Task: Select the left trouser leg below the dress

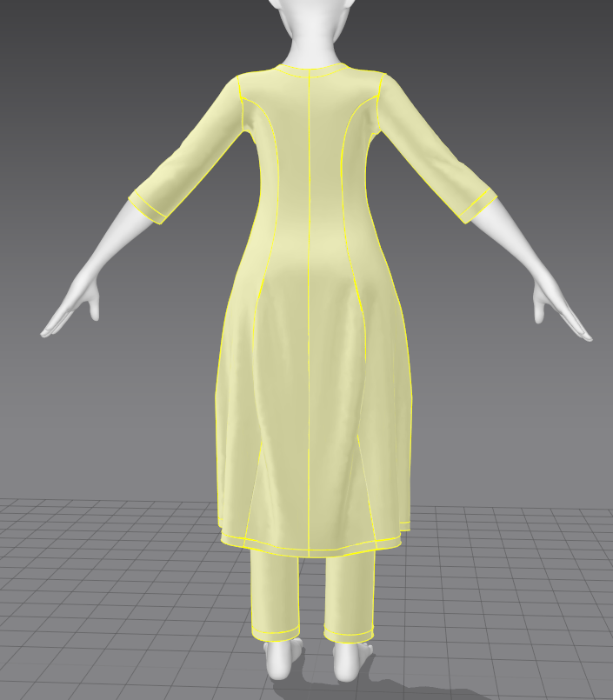Action: tap(275, 594)
